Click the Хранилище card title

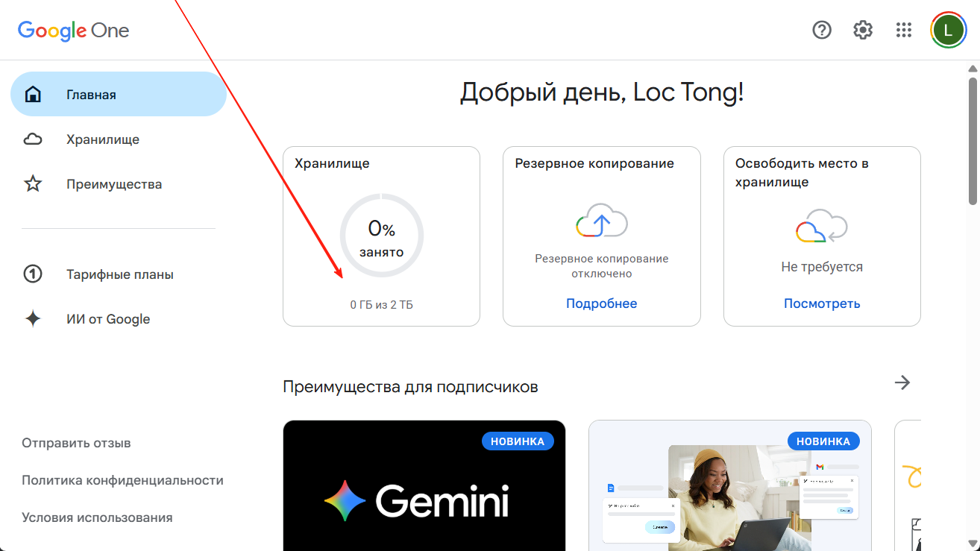[x=332, y=163]
